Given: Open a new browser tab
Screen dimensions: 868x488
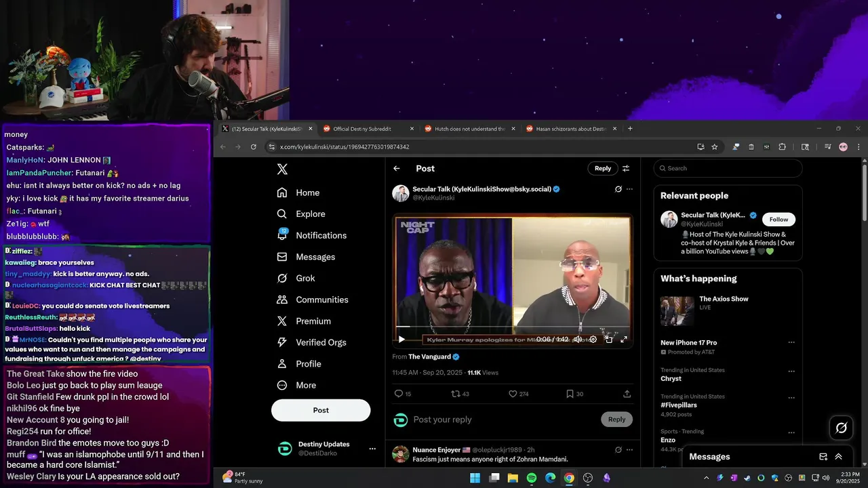Looking at the screenshot, I should click(630, 129).
